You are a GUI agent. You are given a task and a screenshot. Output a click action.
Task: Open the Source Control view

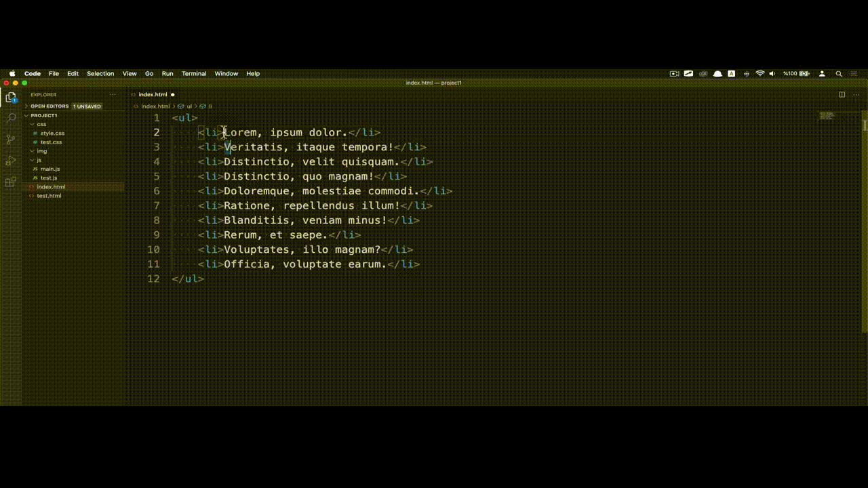tap(11, 139)
